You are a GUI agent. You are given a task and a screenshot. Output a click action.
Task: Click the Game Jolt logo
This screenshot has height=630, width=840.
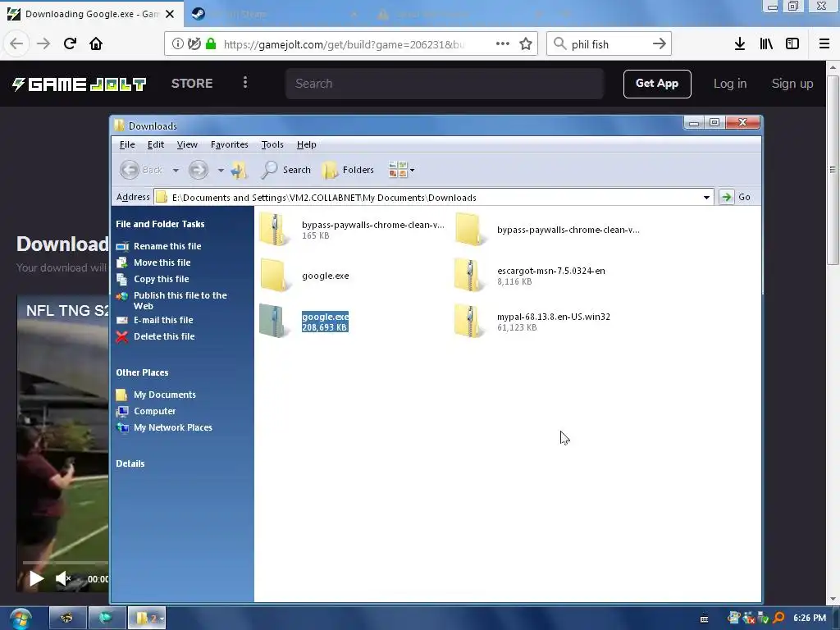(x=80, y=84)
